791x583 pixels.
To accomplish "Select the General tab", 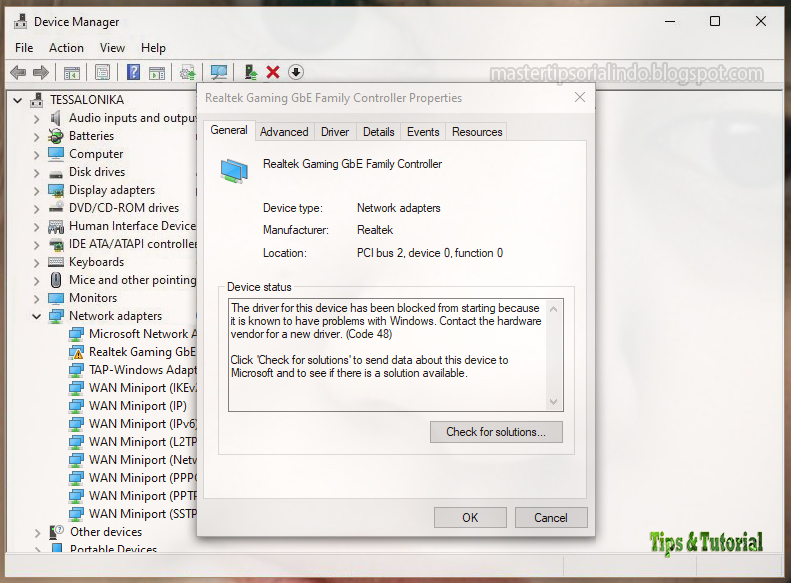I will point(229,130).
